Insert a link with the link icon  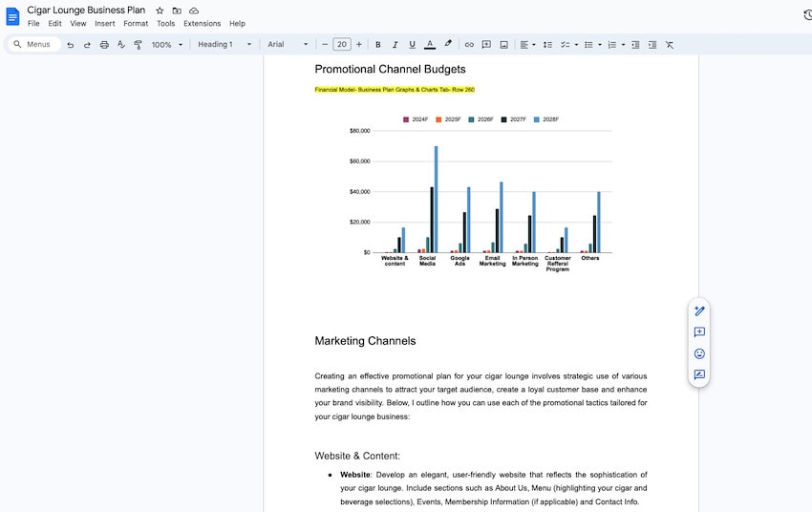pyautogui.click(x=469, y=45)
